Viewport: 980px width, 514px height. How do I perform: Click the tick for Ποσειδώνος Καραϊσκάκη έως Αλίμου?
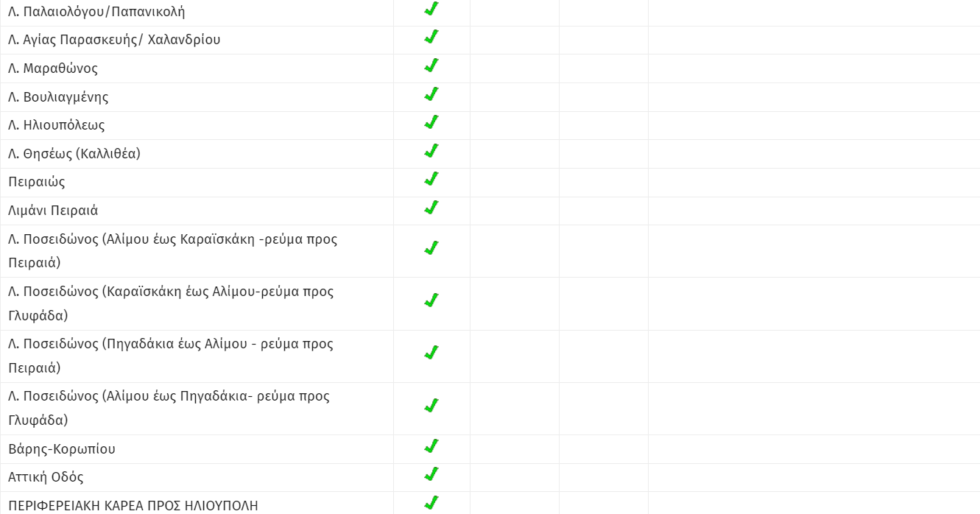431,300
